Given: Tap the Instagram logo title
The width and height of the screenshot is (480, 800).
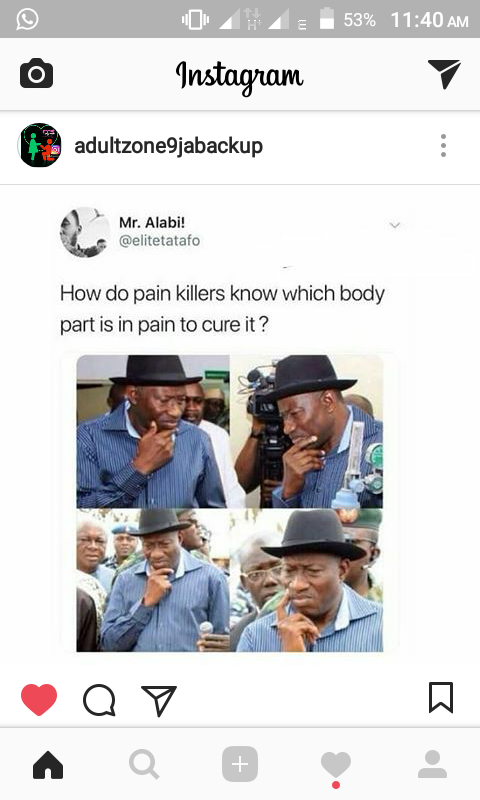Looking at the screenshot, I should coord(239,77).
